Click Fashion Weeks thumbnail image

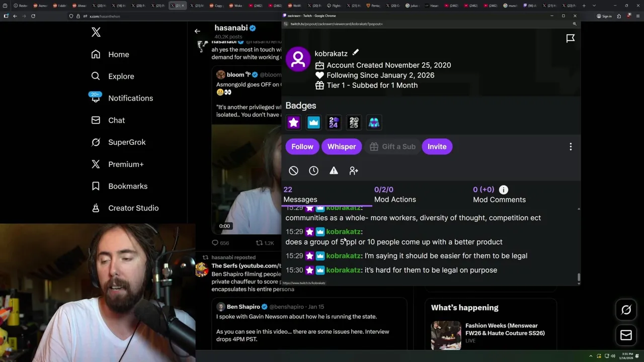coord(446,335)
